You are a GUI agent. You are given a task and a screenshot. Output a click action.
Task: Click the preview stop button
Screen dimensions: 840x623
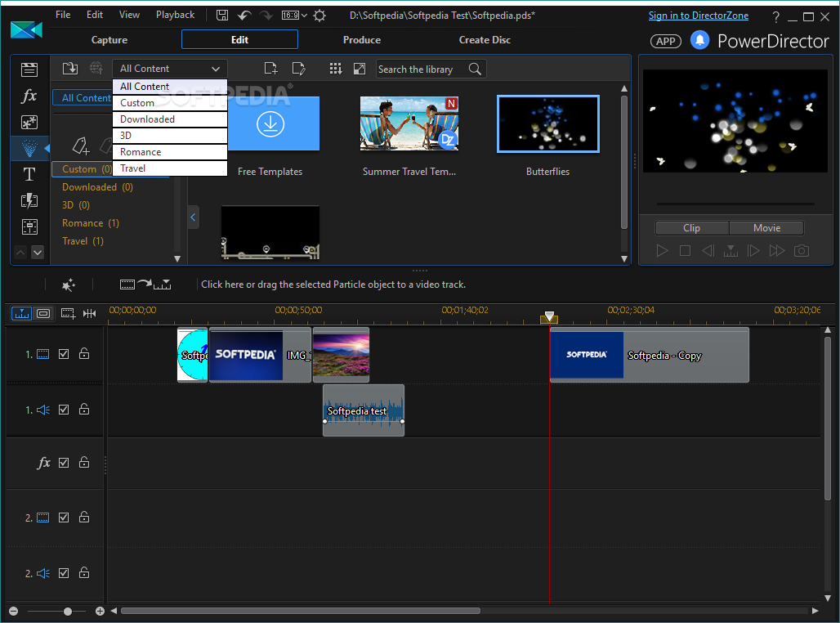tap(685, 251)
